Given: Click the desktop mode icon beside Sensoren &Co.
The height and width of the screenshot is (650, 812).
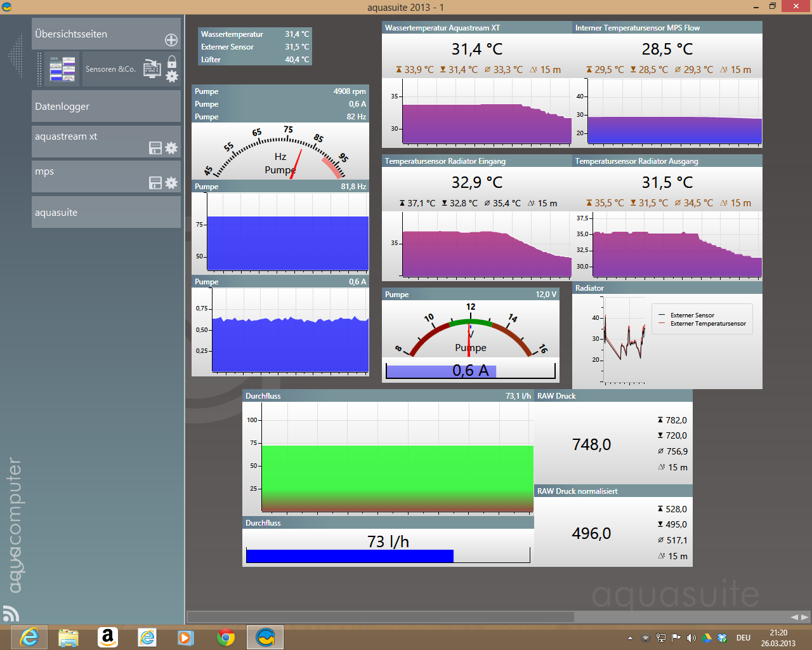Looking at the screenshot, I should 152,69.
